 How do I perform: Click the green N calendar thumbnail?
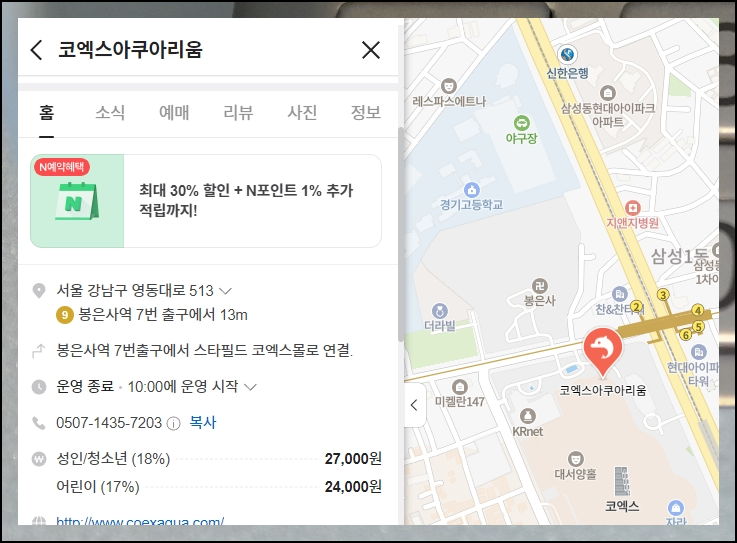click(77, 201)
